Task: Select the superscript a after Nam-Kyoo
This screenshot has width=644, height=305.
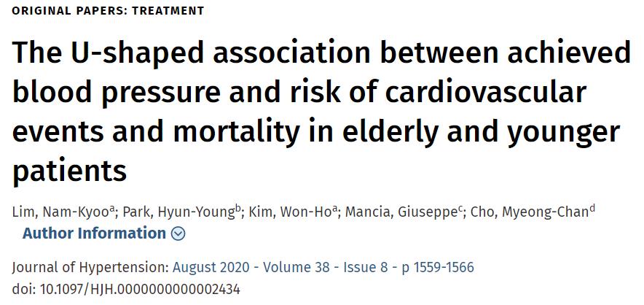Action: pos(111,209)
